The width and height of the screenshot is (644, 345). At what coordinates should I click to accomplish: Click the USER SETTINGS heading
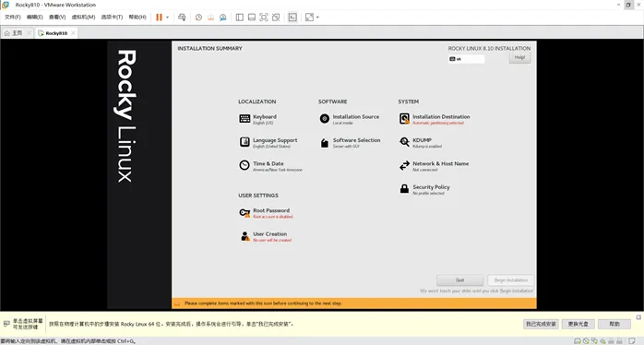[x=258, y=195]
